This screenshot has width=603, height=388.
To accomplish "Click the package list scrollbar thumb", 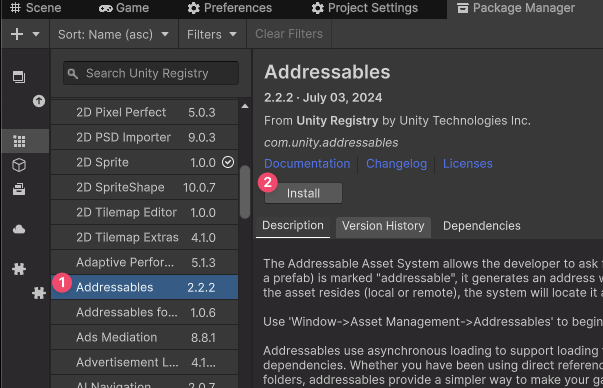I will 245,192.
